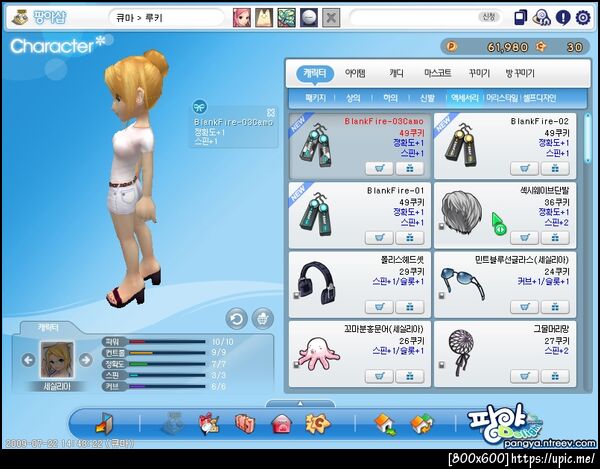Select the 세실리아 character portrait
Screen dimensions: 600x469
pos(57,360)
